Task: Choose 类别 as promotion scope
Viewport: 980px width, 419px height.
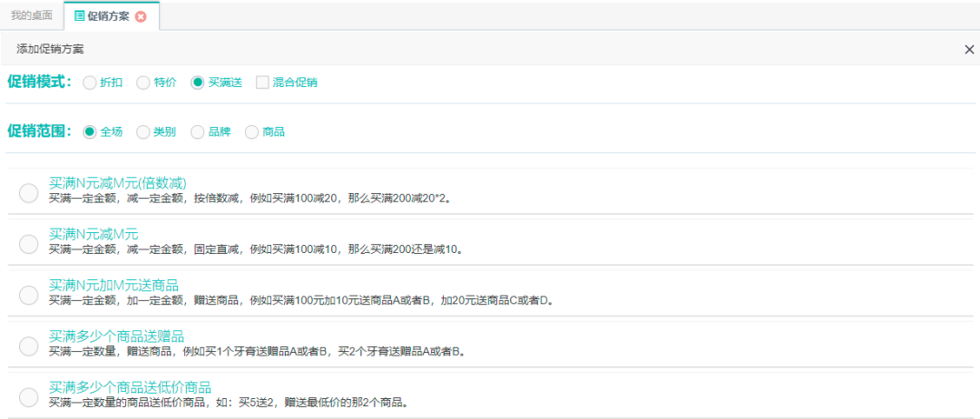Action: [143, 132]
